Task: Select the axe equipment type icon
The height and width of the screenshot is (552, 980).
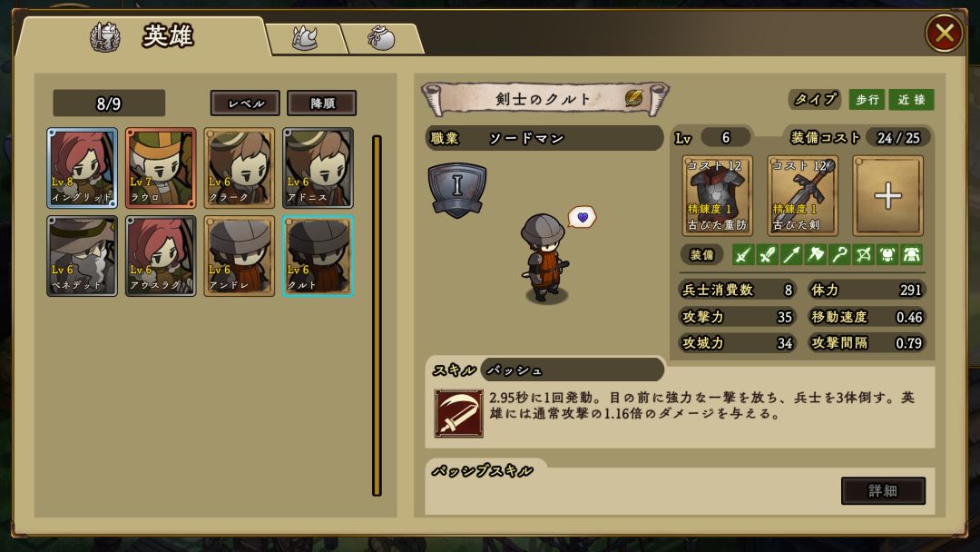Action: (x=816, y=254)
